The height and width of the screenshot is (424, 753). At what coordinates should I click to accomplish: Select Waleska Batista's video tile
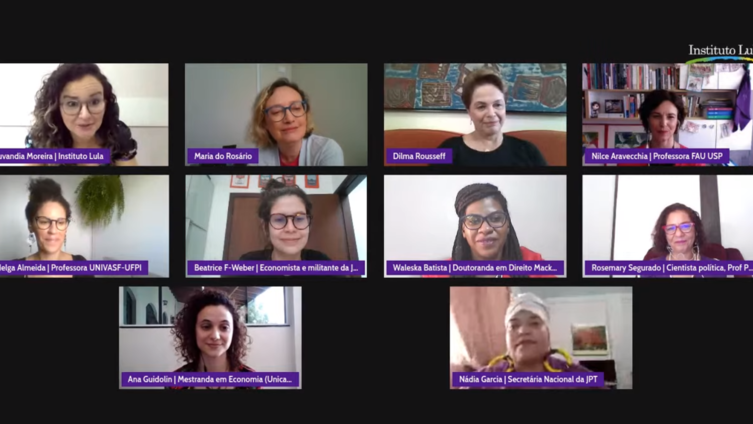[x=475, y=226]
